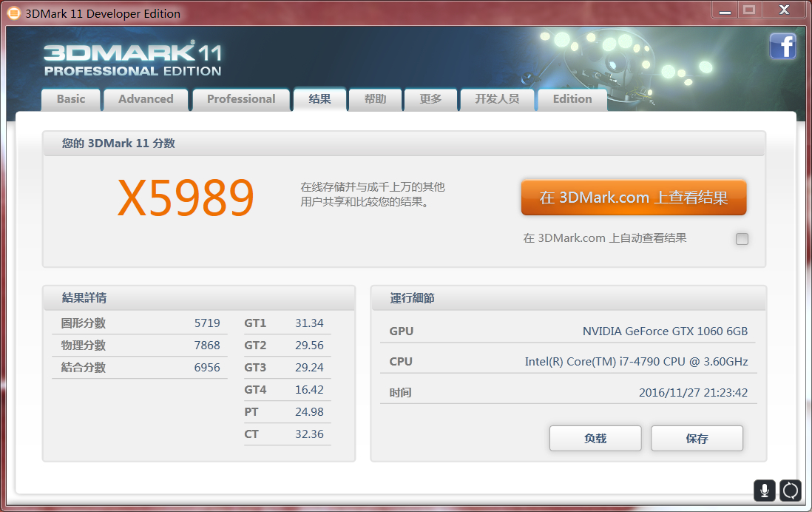Image resolution: width=812 pixels, height=512 pixels.
Task: Open the 更多 tab
Action: point(431,99)
